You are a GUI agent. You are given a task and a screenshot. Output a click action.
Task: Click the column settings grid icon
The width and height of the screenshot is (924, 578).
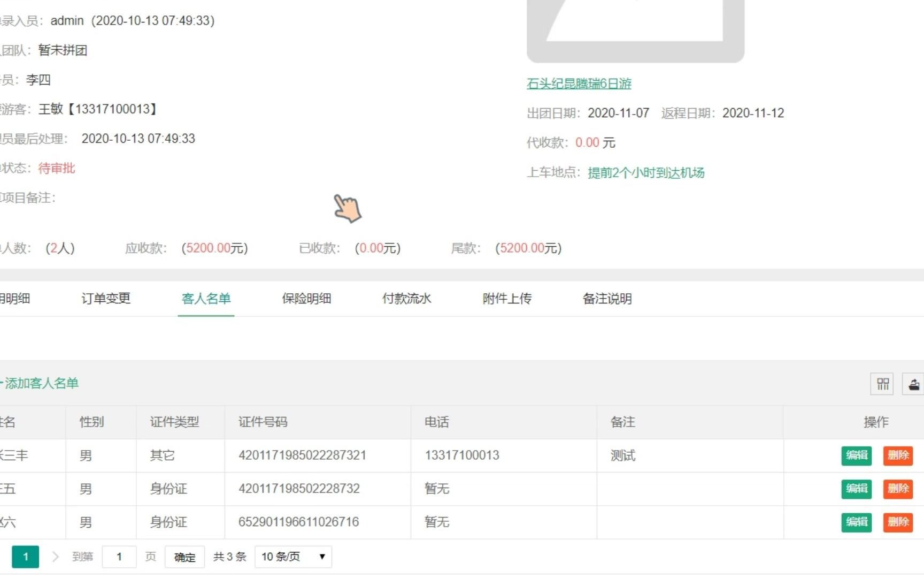click(x=881, y=383)
